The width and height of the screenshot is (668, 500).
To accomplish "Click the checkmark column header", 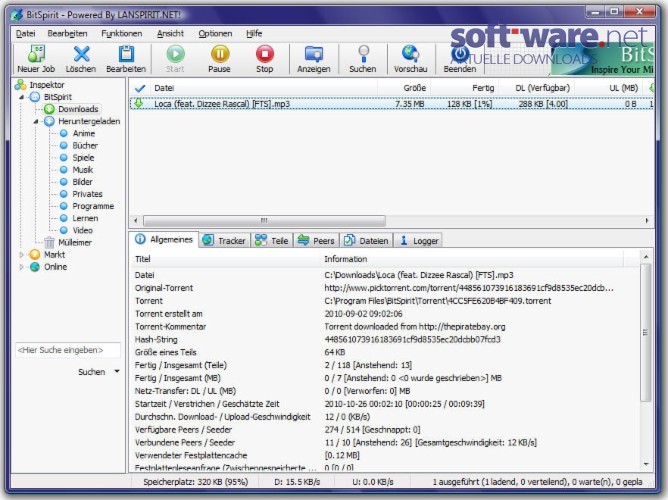I will coord(140,88).
